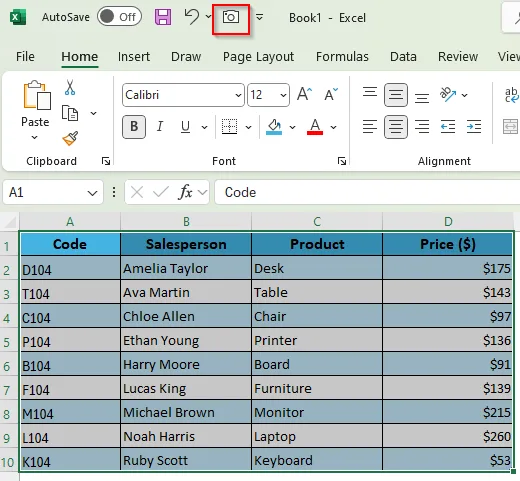
Task: Click the Merge & Center icon
Action: pyautogui.click(x=511, y=127)
